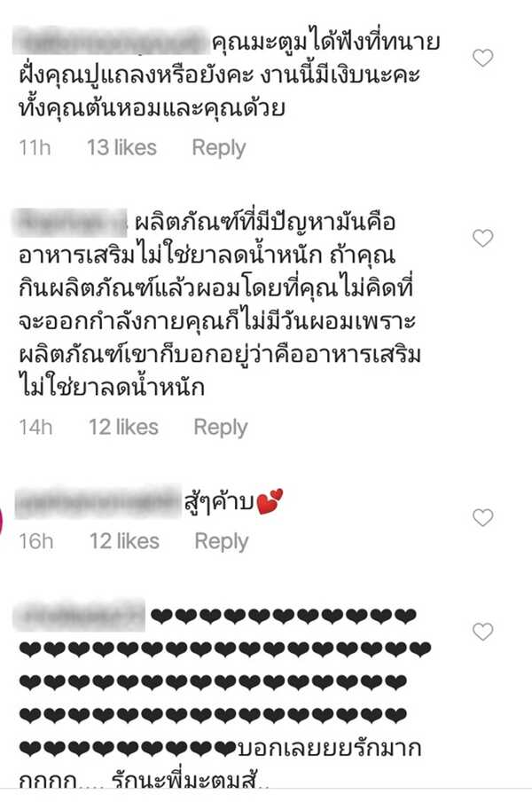Screen dimensions: 532x802
Task: Like the comment starting with คุณมะตูม
Action: click(482, 58)
